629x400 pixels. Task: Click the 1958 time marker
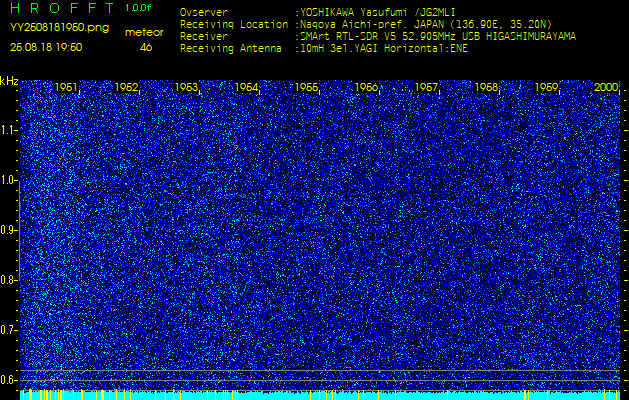(486, 87)
